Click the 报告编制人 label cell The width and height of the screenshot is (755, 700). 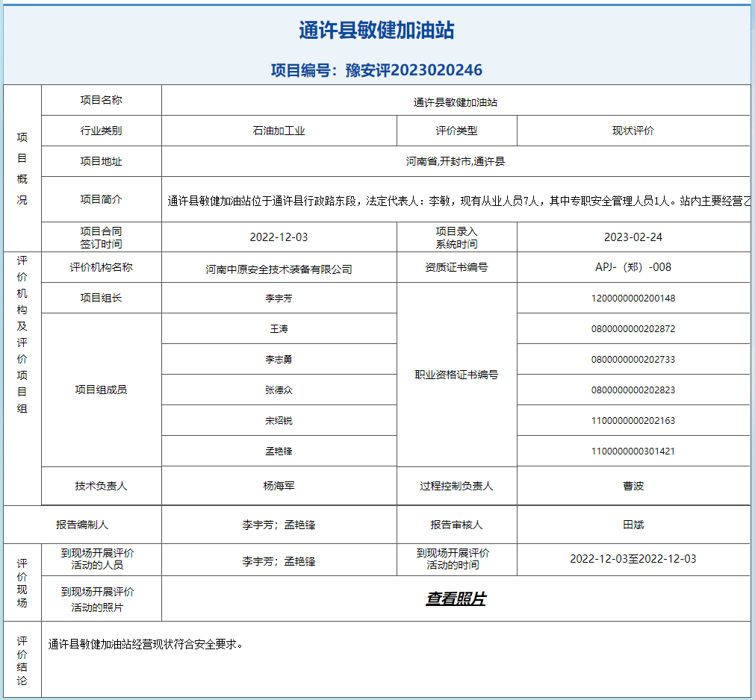82,525
